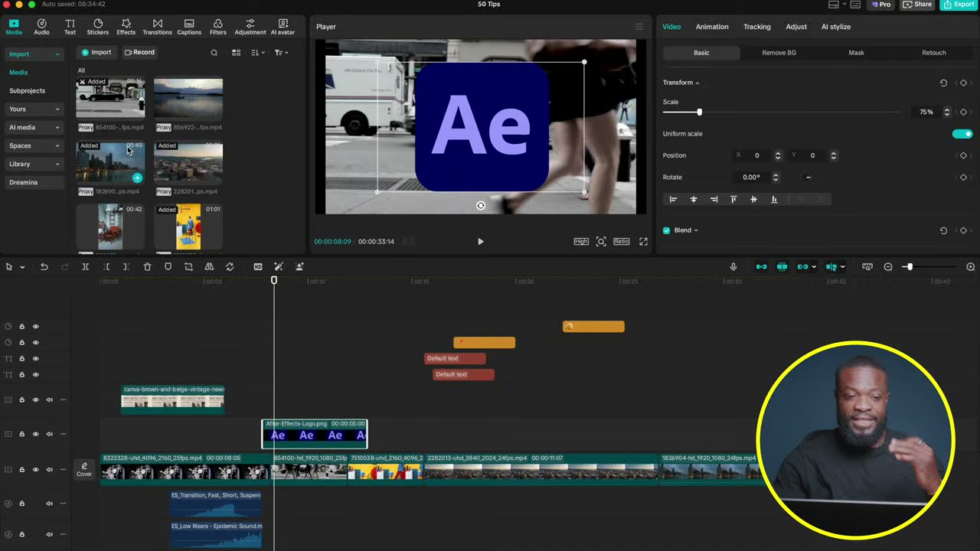
Task: Click the timeline zoom slider handle
Action: pyautogui.click(x=909, y=266)
